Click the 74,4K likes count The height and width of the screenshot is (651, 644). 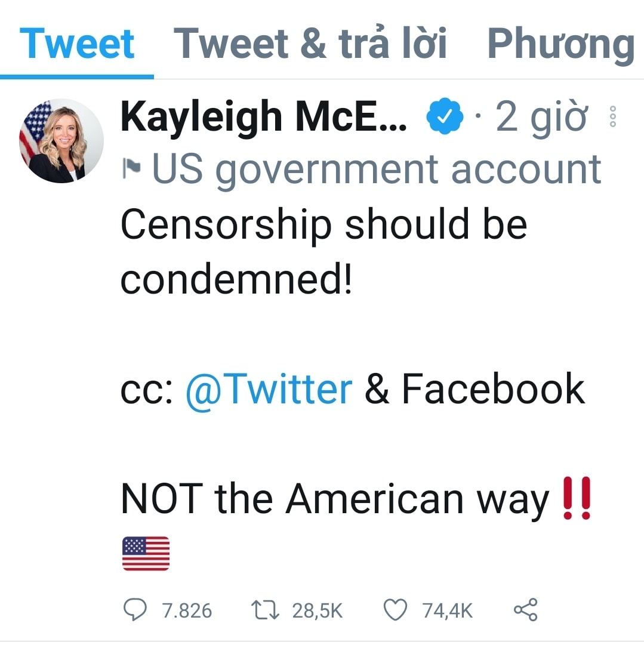tap(448, 611)
